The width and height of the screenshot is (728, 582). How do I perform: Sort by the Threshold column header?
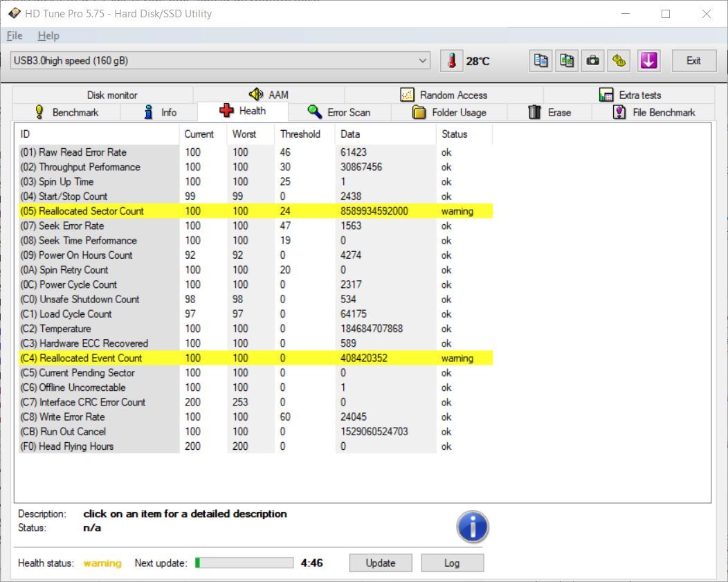[x=304, y=134]
